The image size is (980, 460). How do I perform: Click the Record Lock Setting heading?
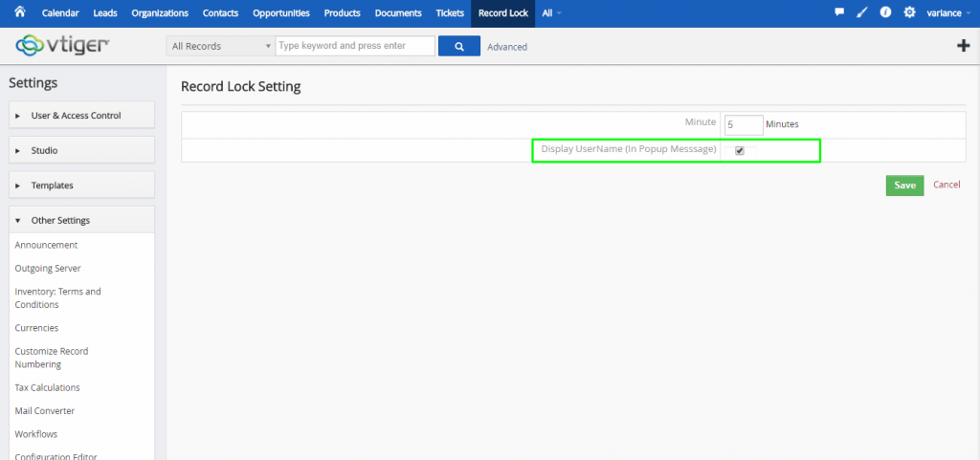[240, 87]
